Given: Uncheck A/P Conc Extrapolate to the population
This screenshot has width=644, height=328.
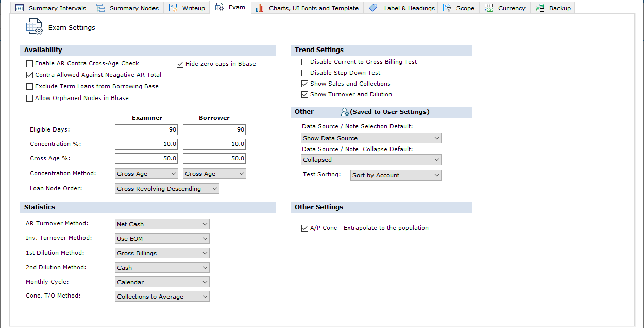Looking at the screenshot, I should click(x=304, y=228).
